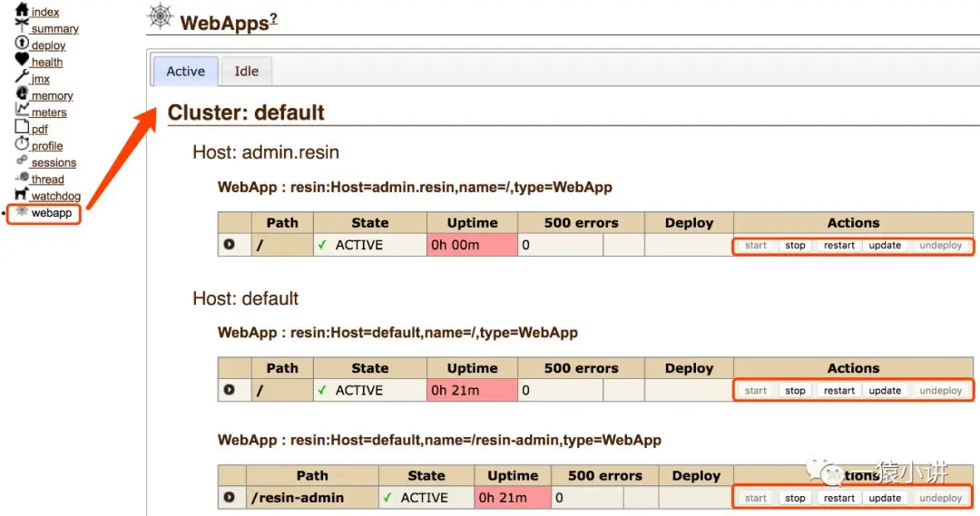This screenshot has width=980, height=516.
Task: Click undeploy for admin.resin webapp
Action: pyautogui.click(x=941, y=246)
